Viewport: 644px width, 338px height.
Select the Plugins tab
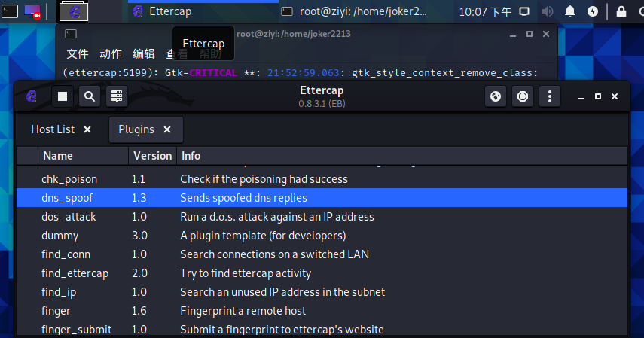tap(136, 129)
